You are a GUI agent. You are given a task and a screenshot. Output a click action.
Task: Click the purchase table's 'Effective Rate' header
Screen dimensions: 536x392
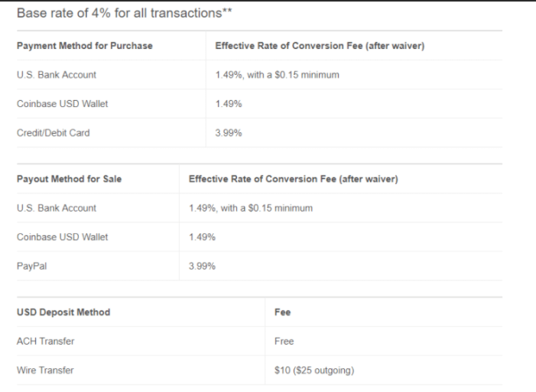(320, 46)
